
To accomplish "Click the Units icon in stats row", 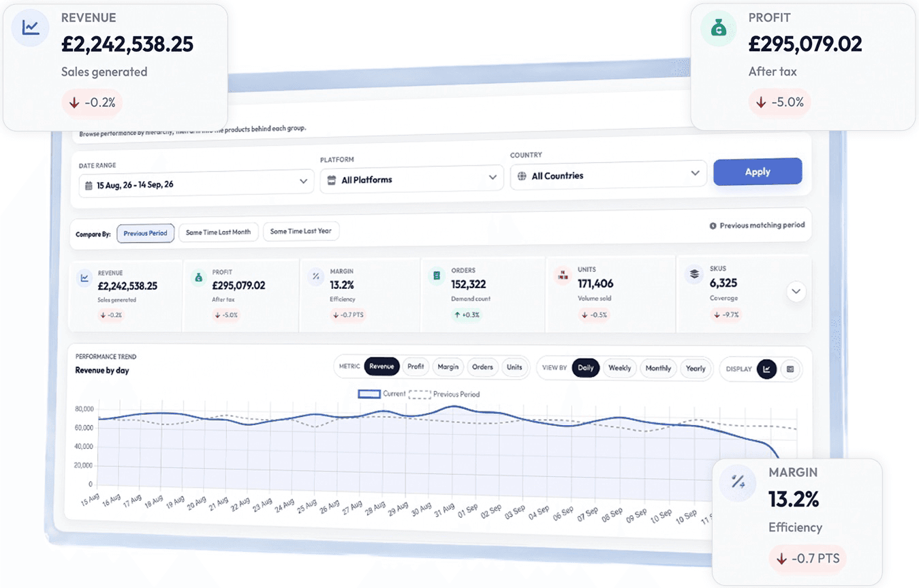I will 563,275.
